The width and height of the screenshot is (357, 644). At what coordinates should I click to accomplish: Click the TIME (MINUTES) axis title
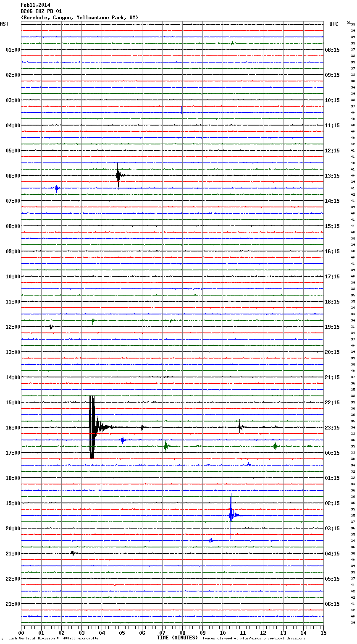pyautogui.click(x=177, y=638)
